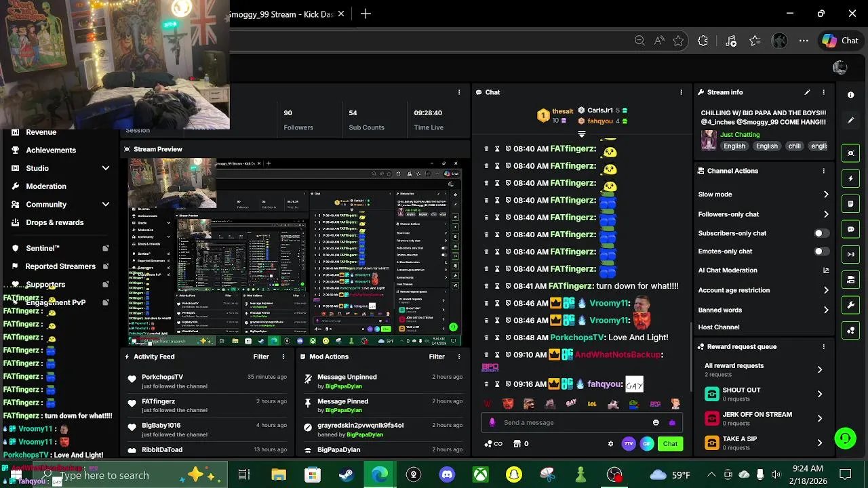Open chat settings gear icon
The image size is (868, 488).
(x=610, y=444)
